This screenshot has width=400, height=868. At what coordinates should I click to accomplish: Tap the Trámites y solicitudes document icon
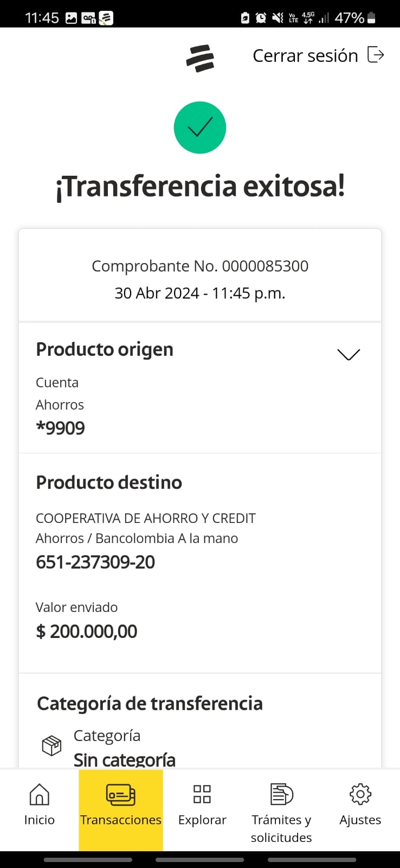[x=281, y=794]
